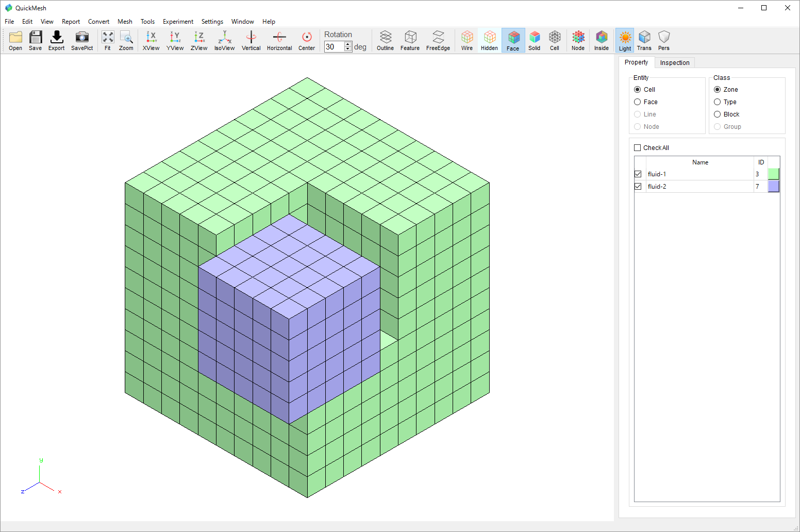Click the Open file toolbar icon
800x532 pixels.
tap(15, 40)
